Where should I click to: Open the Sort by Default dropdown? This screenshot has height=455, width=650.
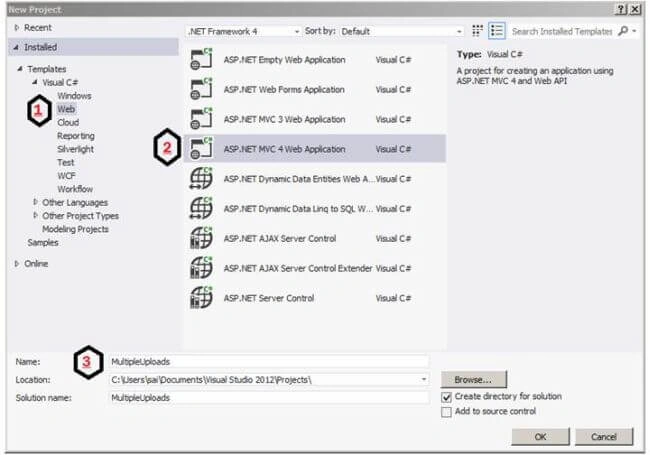[x=401, y=31]
